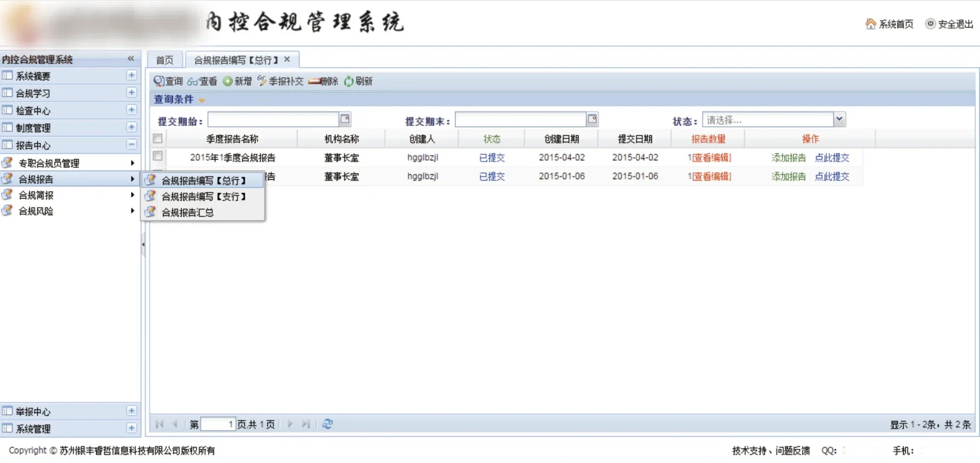Expand the 系统摘要 sidebar panel
Screen dimensions: 980x463
pos(131,75)
